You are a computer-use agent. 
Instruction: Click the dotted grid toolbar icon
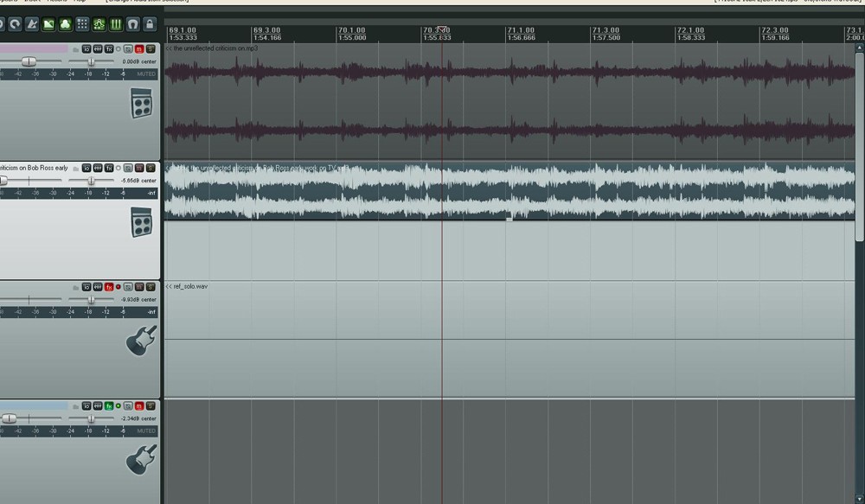[x=82, y=23]
